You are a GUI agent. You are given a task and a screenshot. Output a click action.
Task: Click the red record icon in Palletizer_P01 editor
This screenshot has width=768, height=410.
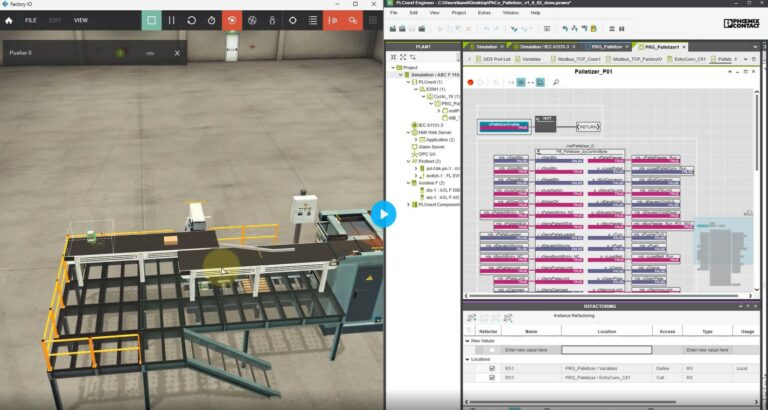click(470, 82)
